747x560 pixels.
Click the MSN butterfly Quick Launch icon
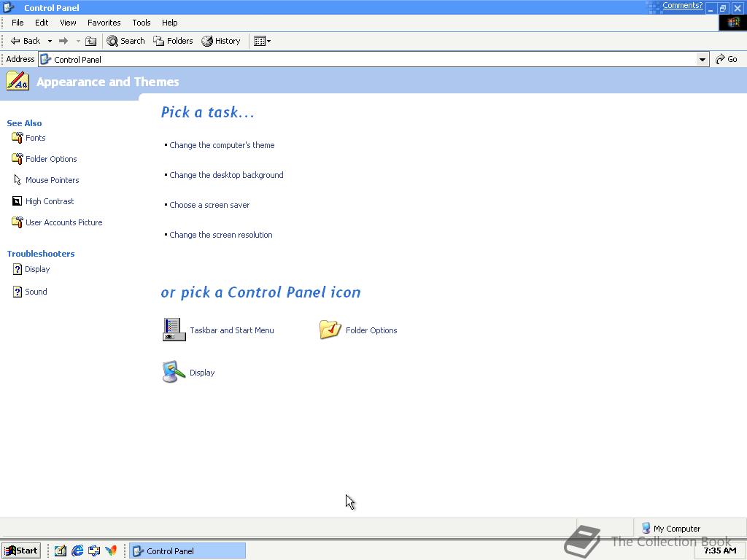tap(111, 551)
